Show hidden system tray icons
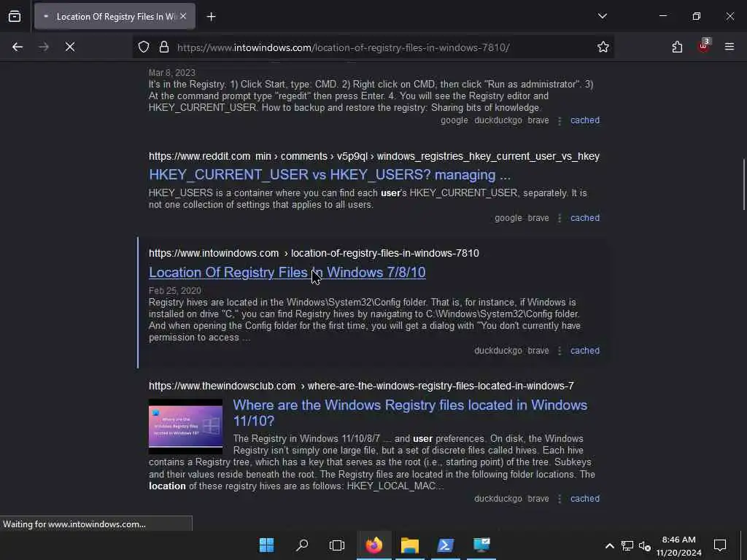Viewport: 747px width, 560px height. (609, 545)
